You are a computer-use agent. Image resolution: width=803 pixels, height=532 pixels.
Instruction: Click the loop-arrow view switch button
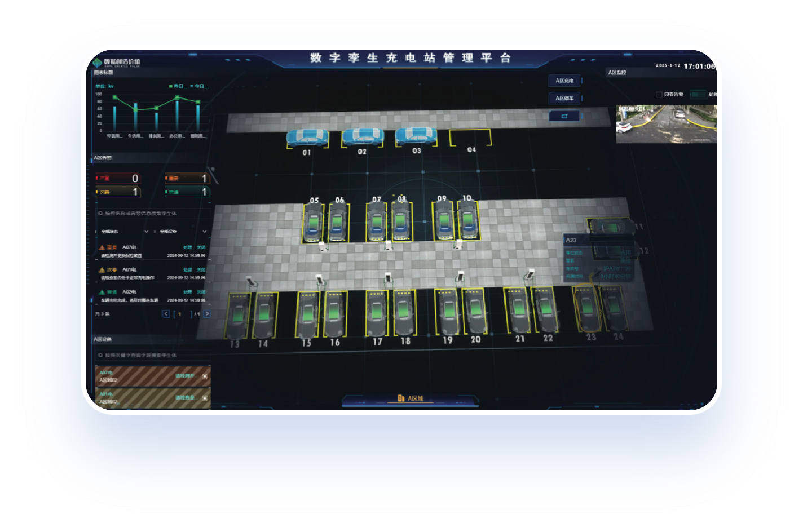pyautogui.click(x=564, y=116)
